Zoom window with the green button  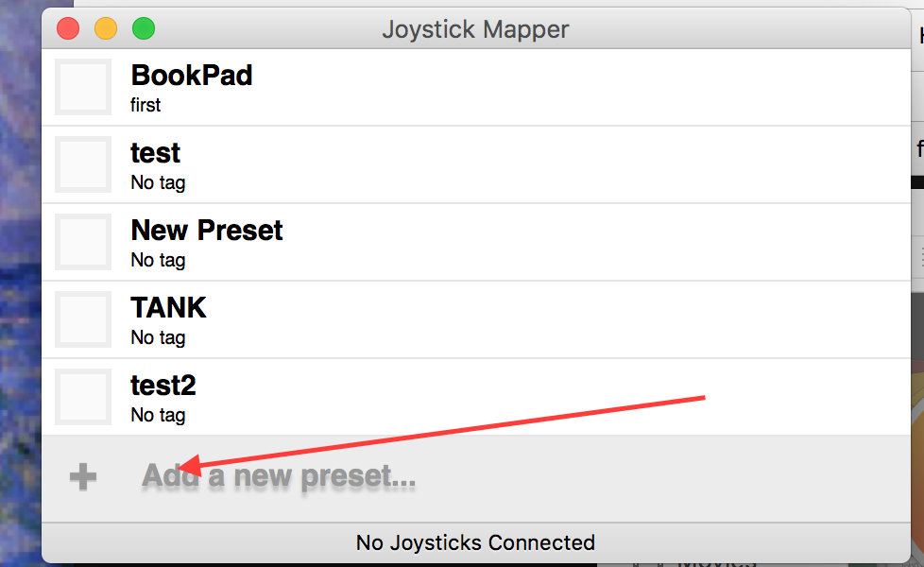[x=144, y=28]
